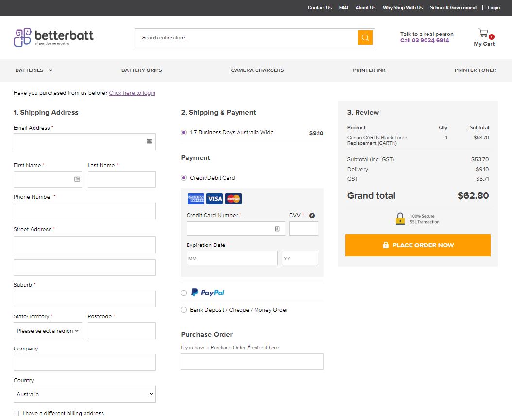This screenshot has width=512, height=420.
Task: Open the Country dropdown
Action: tap(85, 394)
